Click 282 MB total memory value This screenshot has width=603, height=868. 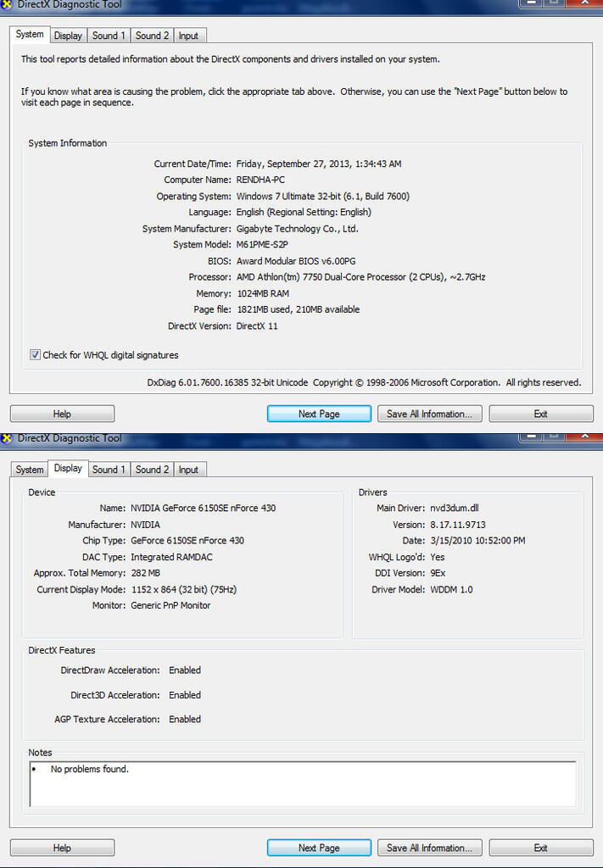(146, 574)
